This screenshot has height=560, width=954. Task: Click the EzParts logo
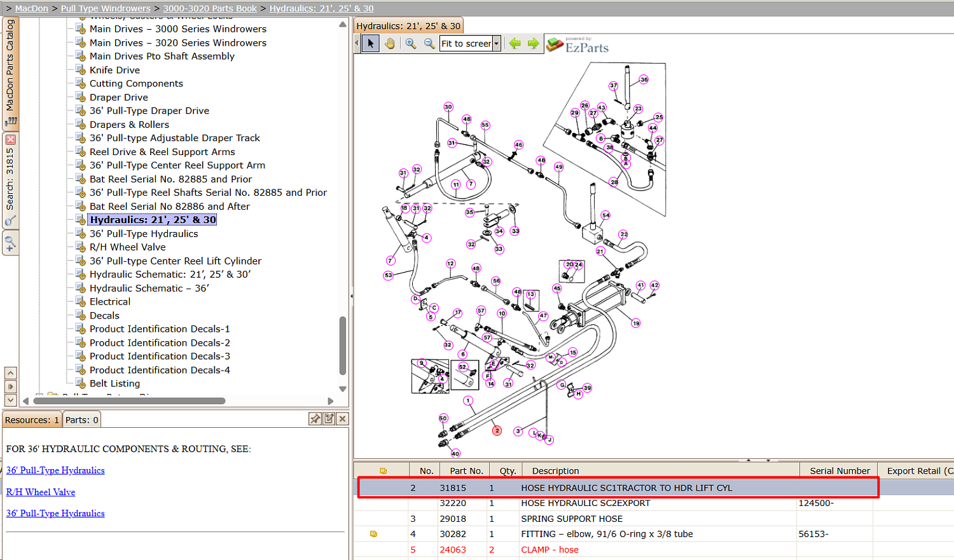(x=578, y=44)
